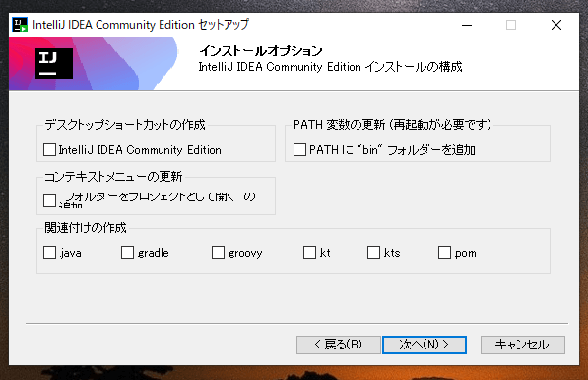
Task: Minimize the setup window
Action: click(467, 25)
